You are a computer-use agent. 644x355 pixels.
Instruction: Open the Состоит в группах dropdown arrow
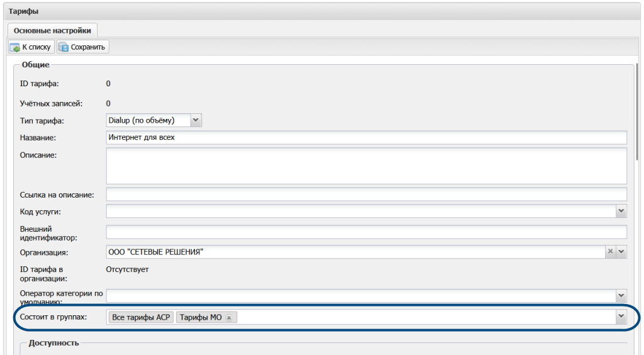(621, 317)
